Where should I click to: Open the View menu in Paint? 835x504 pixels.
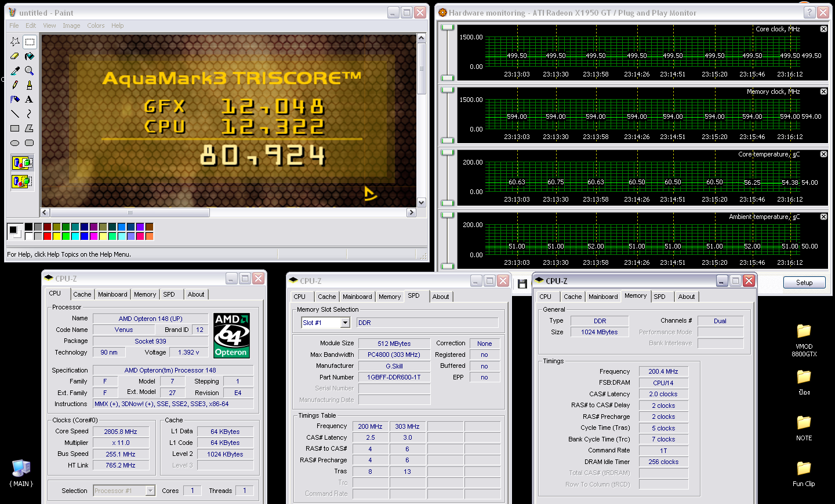[49, 25]
